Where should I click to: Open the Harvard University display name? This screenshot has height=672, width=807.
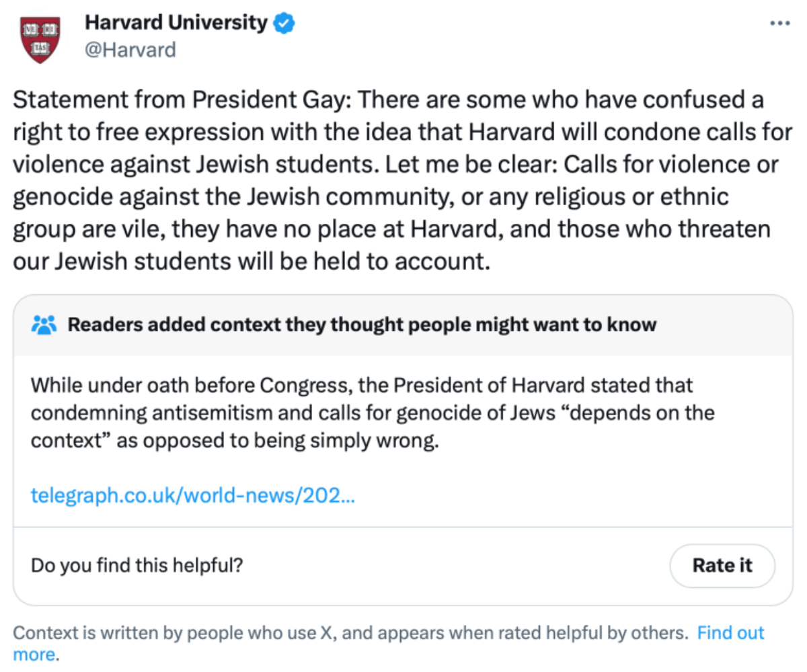click(x=176, y=23)
